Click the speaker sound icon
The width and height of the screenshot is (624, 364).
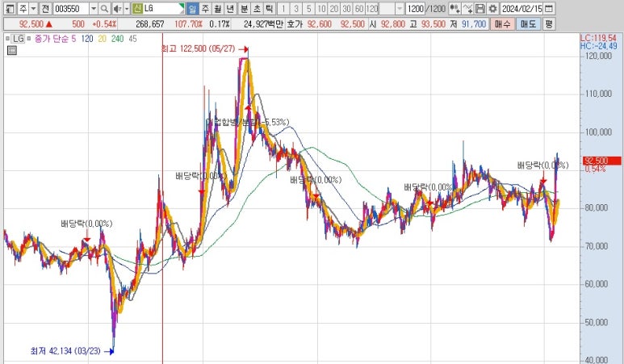[x=118, y=8]
